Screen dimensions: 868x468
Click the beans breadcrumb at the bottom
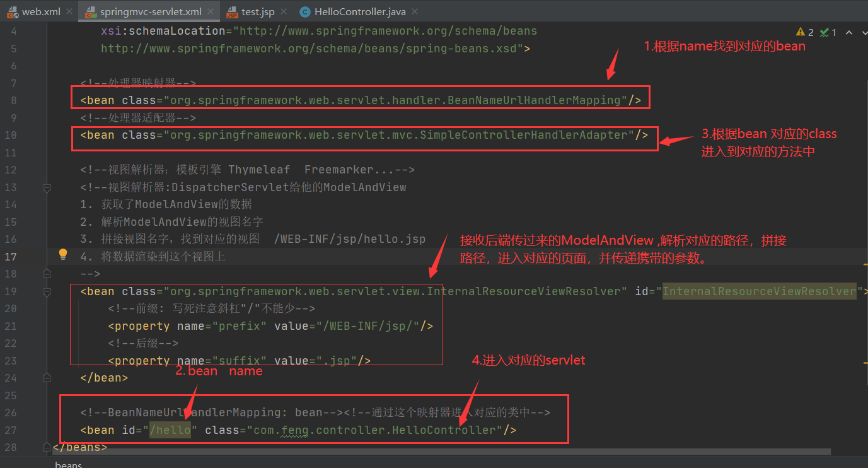(68, 464)
